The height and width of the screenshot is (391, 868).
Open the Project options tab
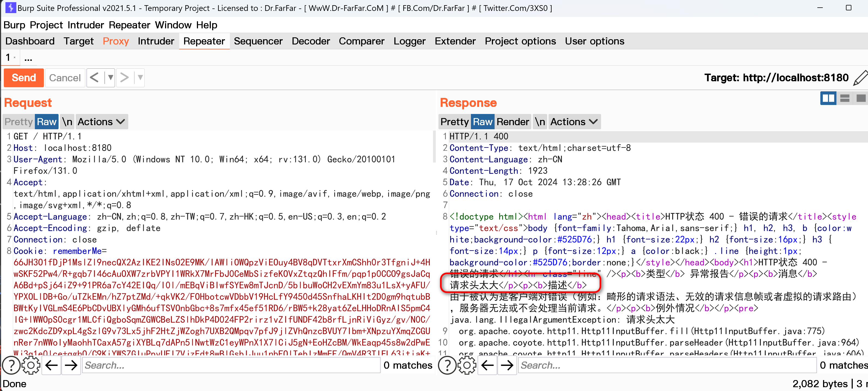coord(520,41)
